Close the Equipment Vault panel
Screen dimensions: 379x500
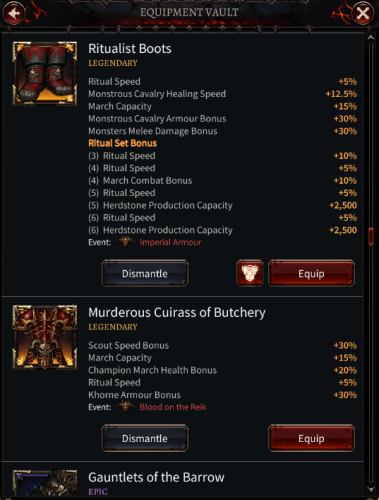point(362,13)
